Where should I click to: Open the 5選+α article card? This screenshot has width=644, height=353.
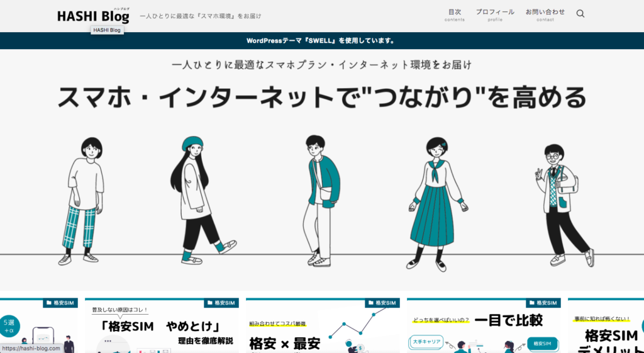[38, 330]
